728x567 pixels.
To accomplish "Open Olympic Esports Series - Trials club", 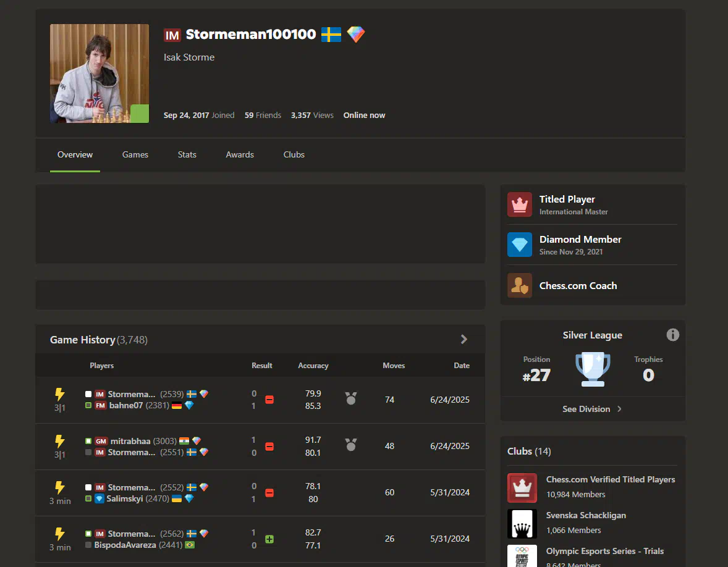I will [604, 551].
